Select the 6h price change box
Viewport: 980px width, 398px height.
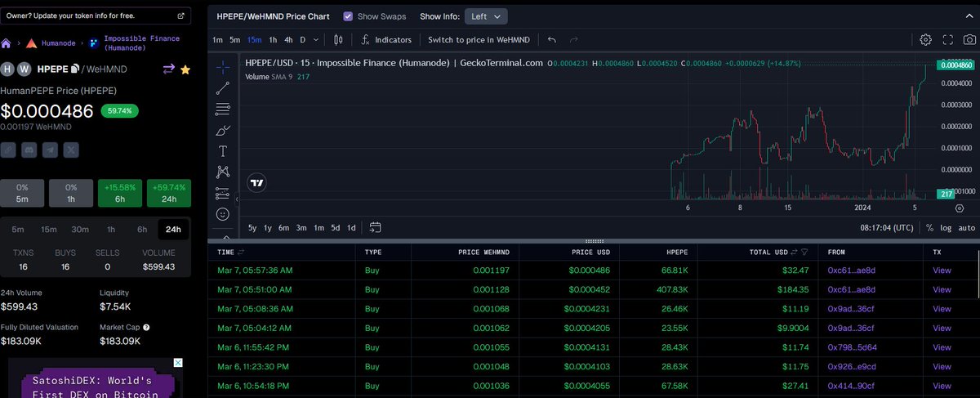[x=120, y=193]
